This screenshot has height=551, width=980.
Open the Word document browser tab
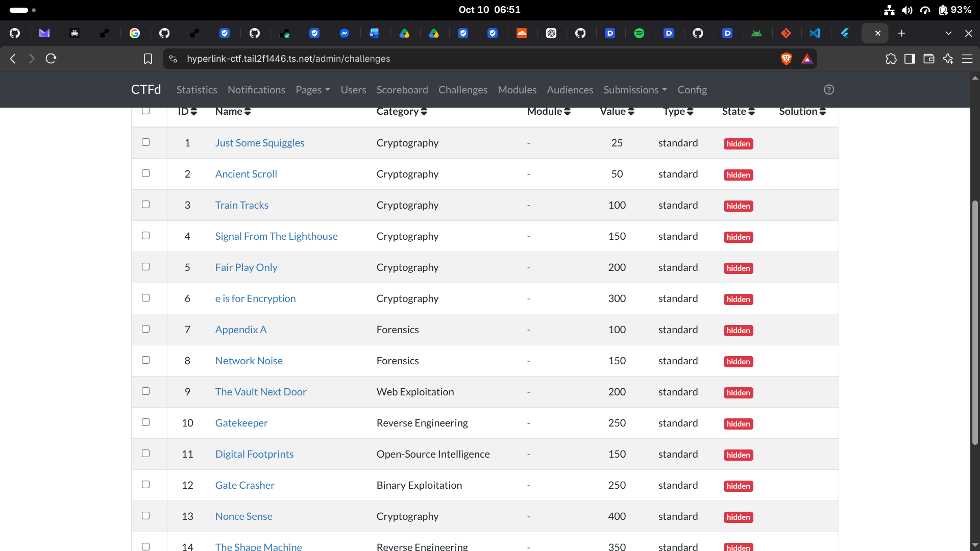374,33
